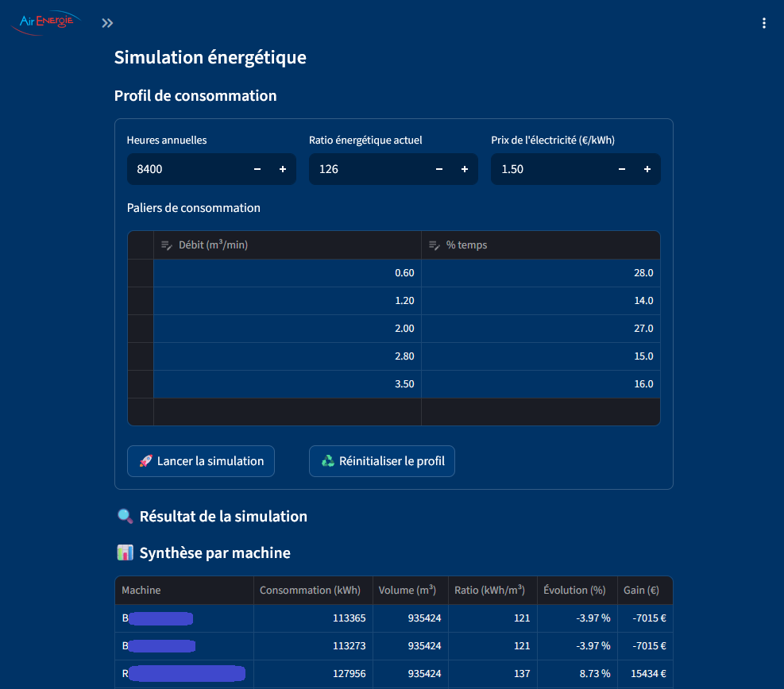Click the Consommation (kWh) column header
This screenshot has height=689, width=784.
pyautogui.click(x=313, y=590)
